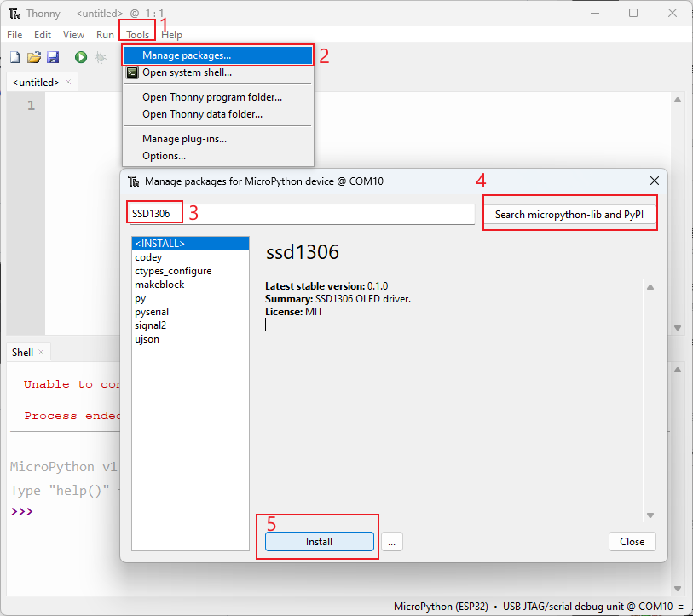Click the Save floppy disk icon
693x616 pixels.
pos(53,57)
